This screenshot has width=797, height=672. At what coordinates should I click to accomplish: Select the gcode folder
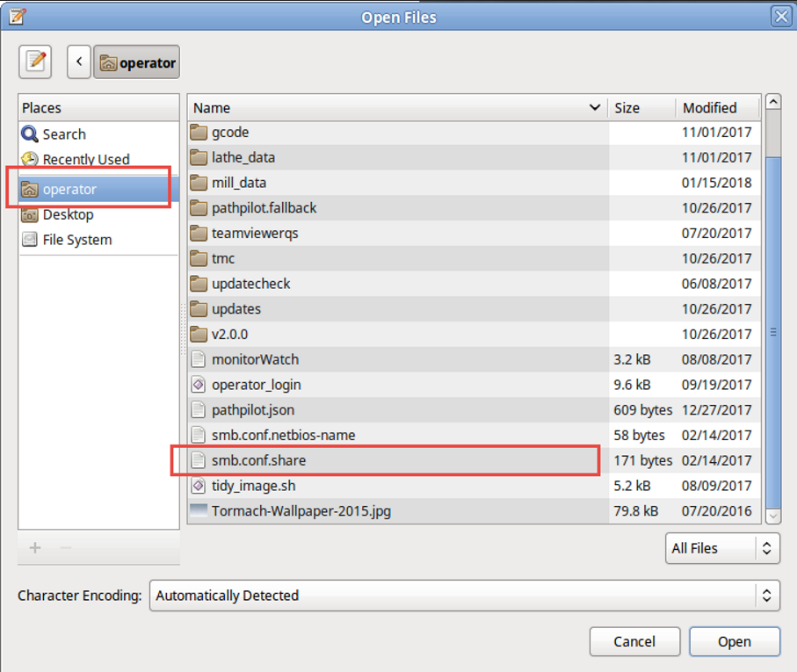230,133
